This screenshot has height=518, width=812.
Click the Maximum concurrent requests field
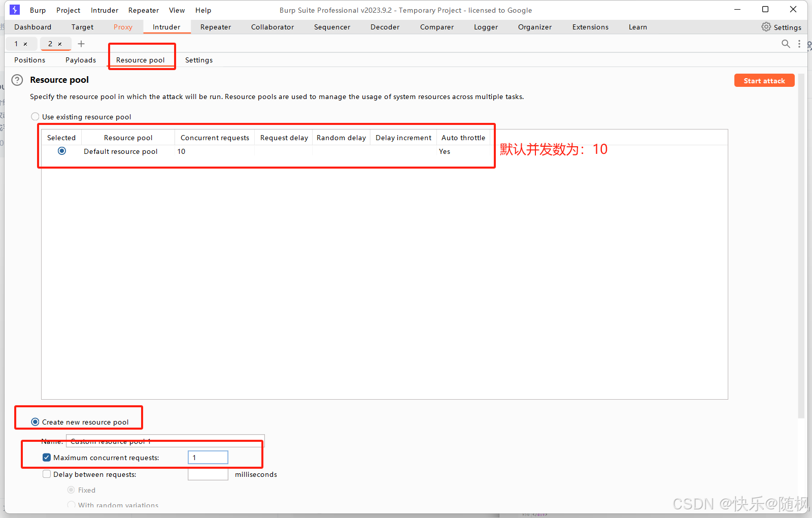point(208,458)
